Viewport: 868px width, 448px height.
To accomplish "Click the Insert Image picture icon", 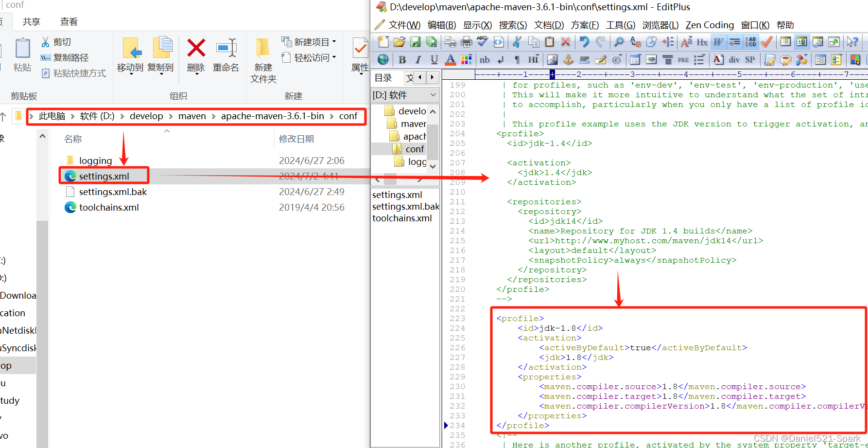I will click(552, 60).
